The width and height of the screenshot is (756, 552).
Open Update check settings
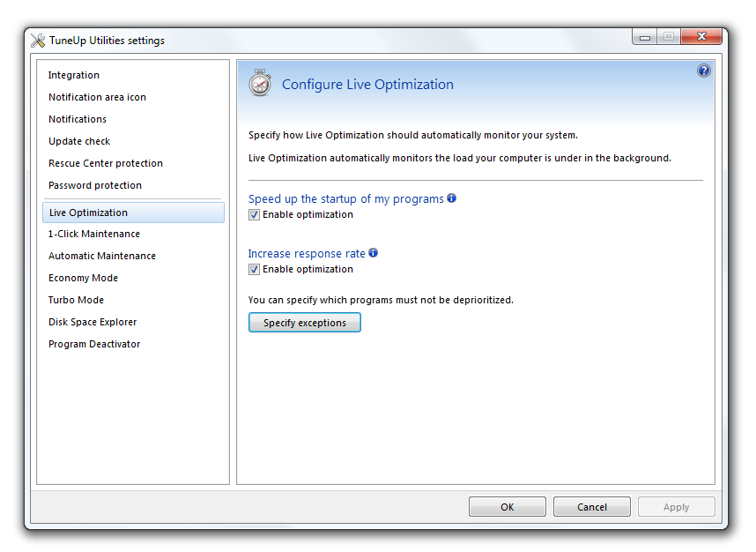pyautogui.click(x=79, y=142)
